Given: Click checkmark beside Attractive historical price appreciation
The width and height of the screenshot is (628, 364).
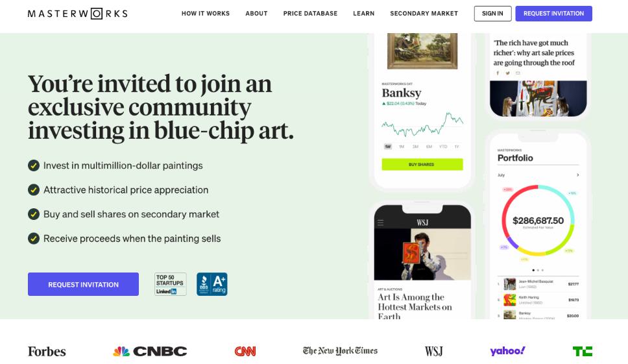Looking at the screenshot, I should [34, 189].
